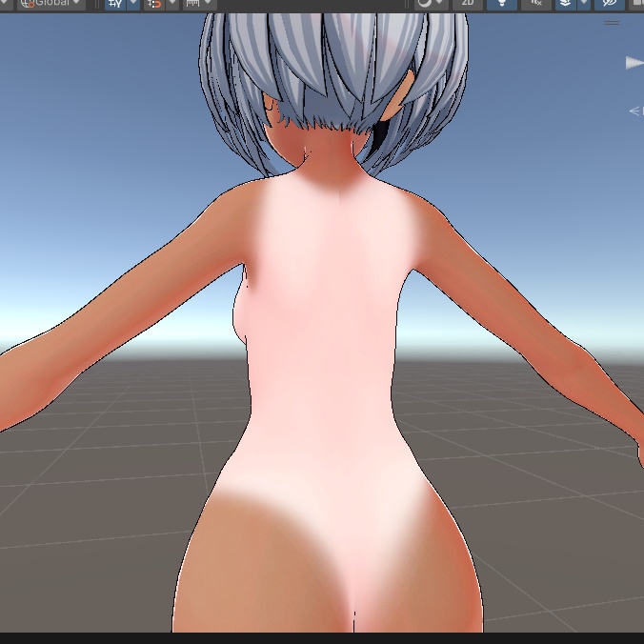
Task: Toggle grid snapping in Scene view
Action: pos(115,3)
